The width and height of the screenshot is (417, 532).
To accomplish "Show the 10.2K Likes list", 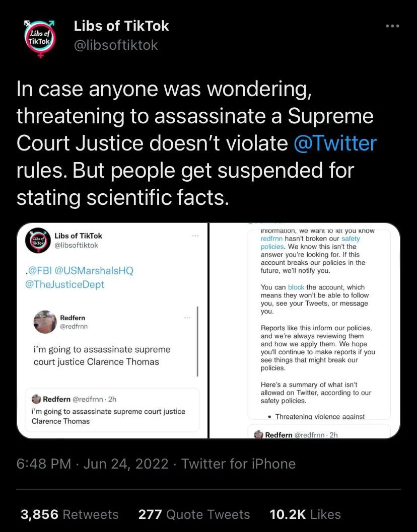I will point(305,514).
